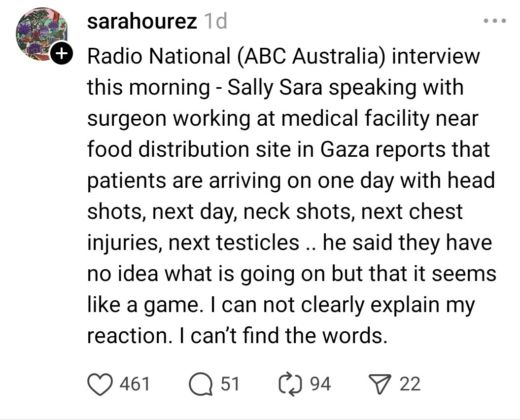Follow sarahourez using the plus badge
The width and height of the screenshot is (520, 420).
(61, 54)
